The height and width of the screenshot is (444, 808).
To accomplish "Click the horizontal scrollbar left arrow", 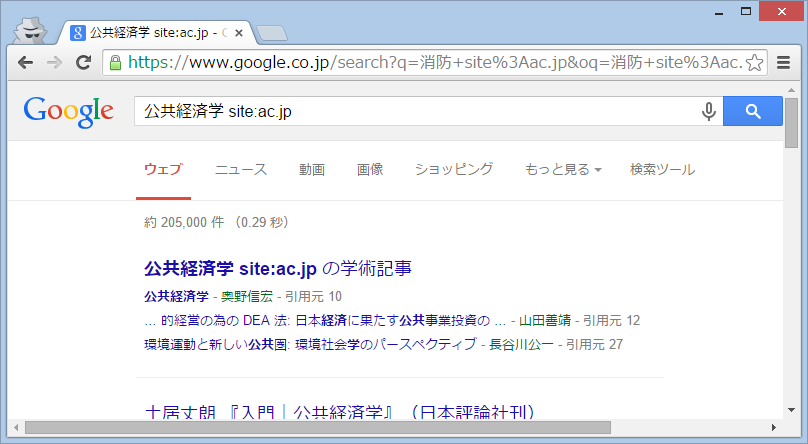I will point(16,428).
